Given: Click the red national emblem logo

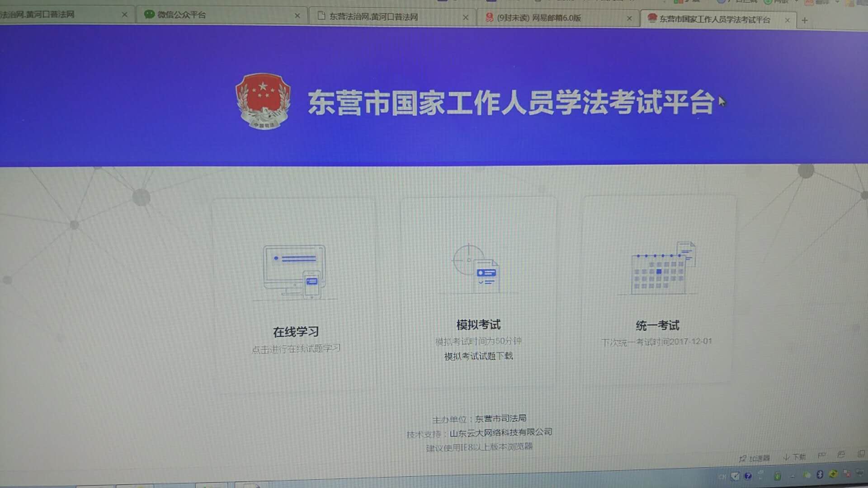Looking at the screenshot, I should [263, 101].
